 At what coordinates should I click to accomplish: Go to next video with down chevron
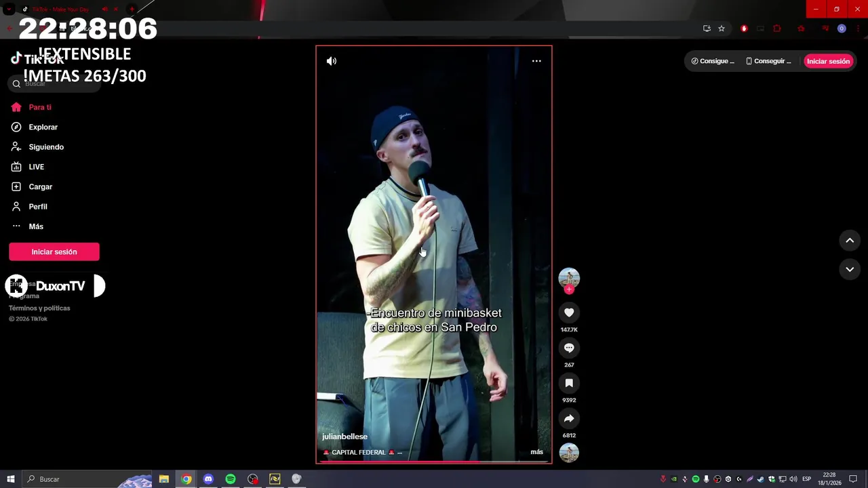click(850, 269)
